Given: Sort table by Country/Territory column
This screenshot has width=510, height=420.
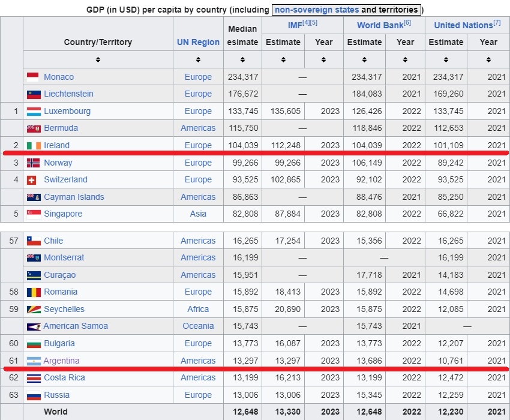Looking at the screenshot, I should click(x=98, y=59).
